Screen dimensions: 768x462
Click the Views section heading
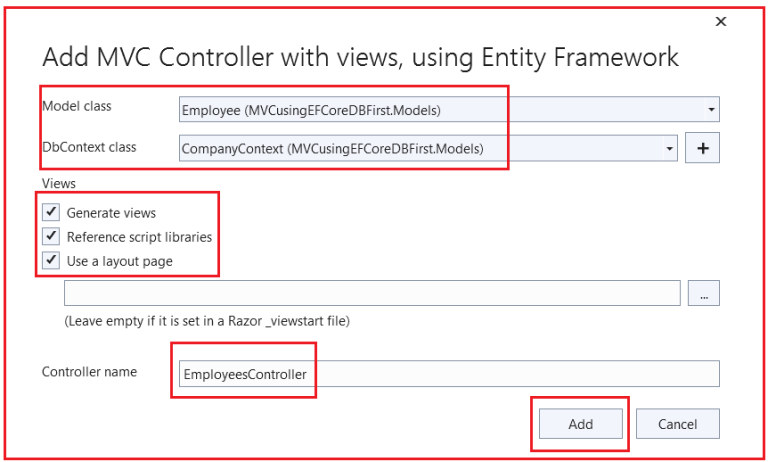click(59, 183)
